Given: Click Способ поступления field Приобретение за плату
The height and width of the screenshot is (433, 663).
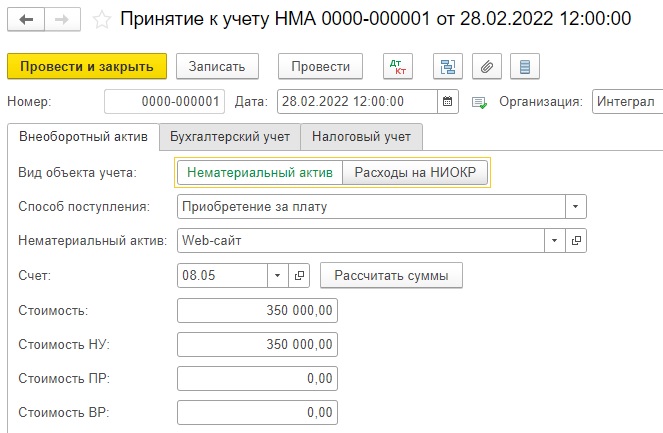Looking at the screenshot, I should click(371, 206).
